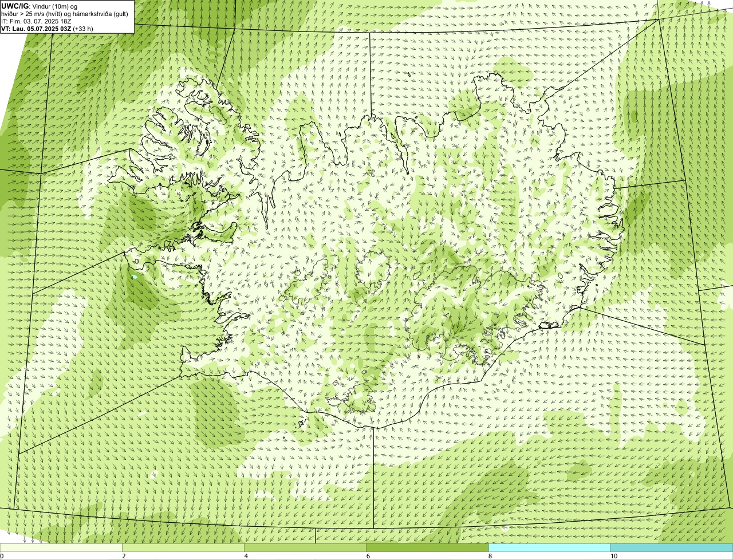
Task: Click the "2" label under the color scale
Action: tap(124, 556)
